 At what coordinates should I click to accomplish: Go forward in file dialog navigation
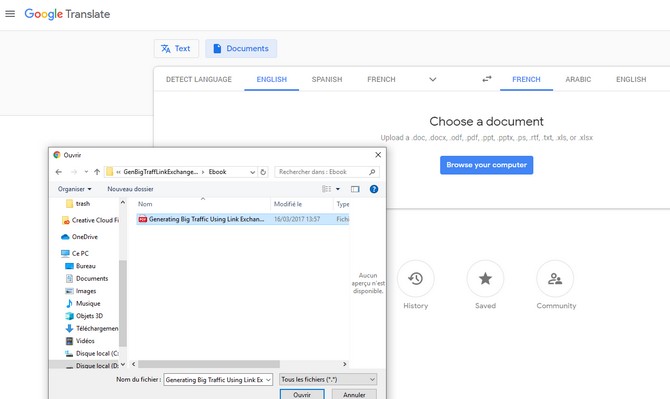tap(74, 172)
